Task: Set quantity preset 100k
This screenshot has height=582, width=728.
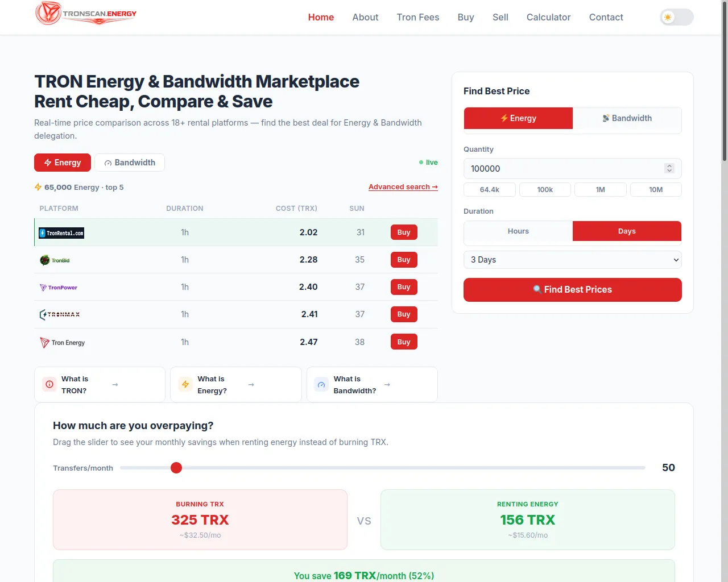Action: [545, 190]
